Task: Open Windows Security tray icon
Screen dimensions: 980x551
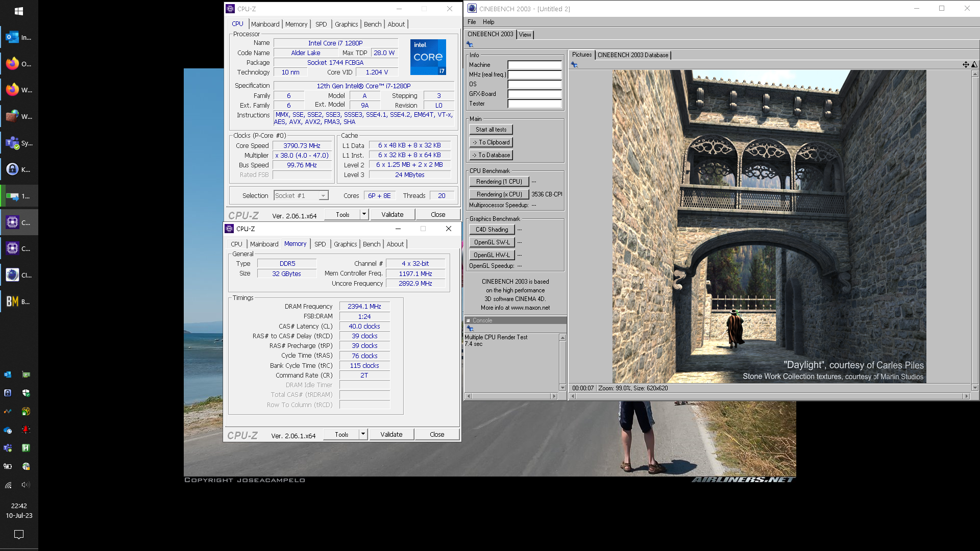Action: point(26,393)
